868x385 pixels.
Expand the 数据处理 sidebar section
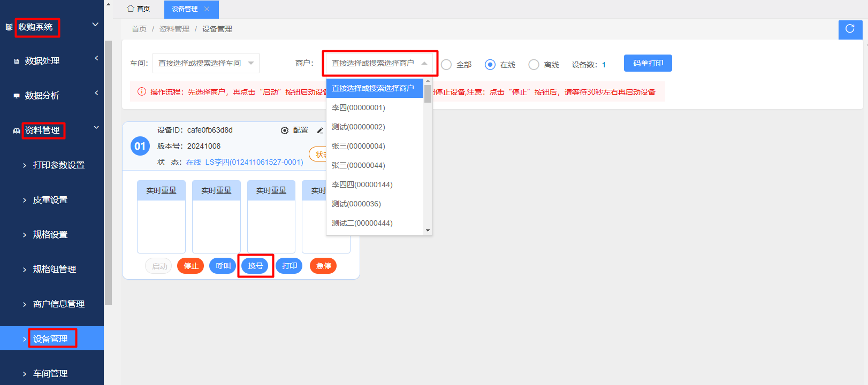pos(96,58)
